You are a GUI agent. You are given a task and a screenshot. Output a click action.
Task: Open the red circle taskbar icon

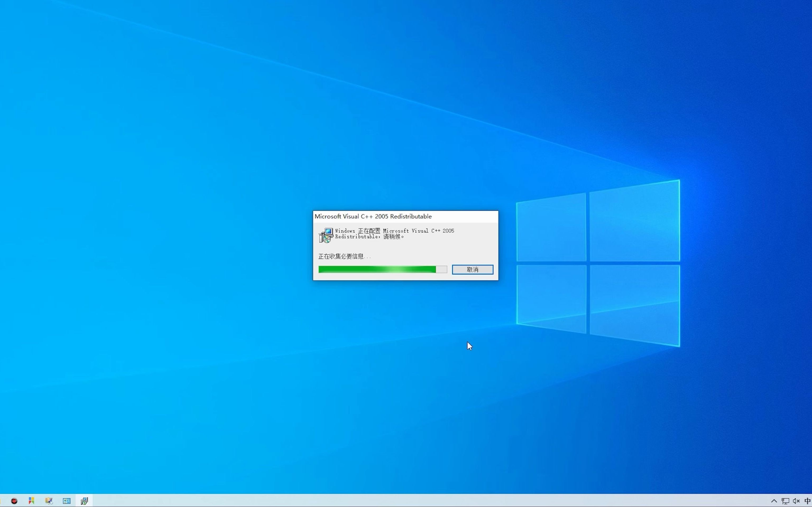click(14, 501)
